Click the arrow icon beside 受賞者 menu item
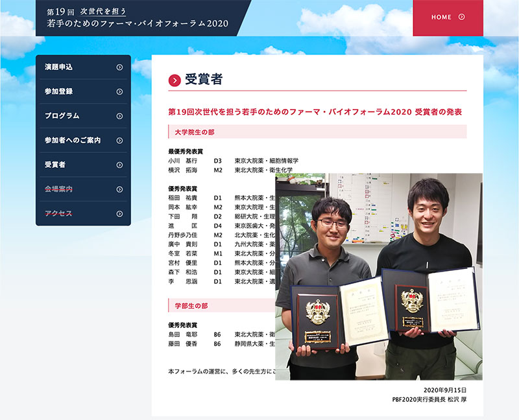The width and height of the screenshot is (519, 420). tap(119, 165)
